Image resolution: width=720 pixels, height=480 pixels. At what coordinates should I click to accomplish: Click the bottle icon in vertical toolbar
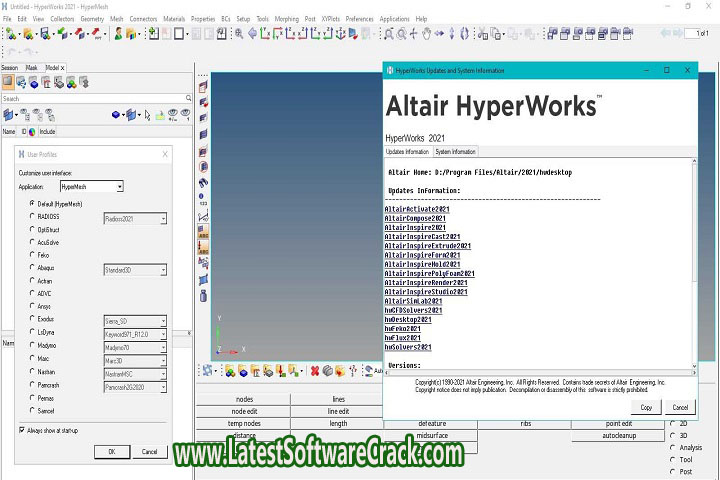point(203,295)
